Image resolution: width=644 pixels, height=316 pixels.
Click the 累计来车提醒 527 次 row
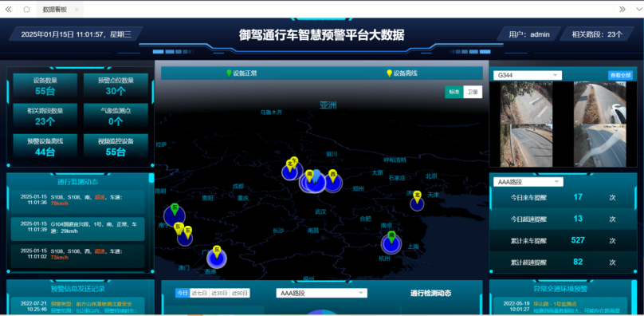tap(563, 240)
